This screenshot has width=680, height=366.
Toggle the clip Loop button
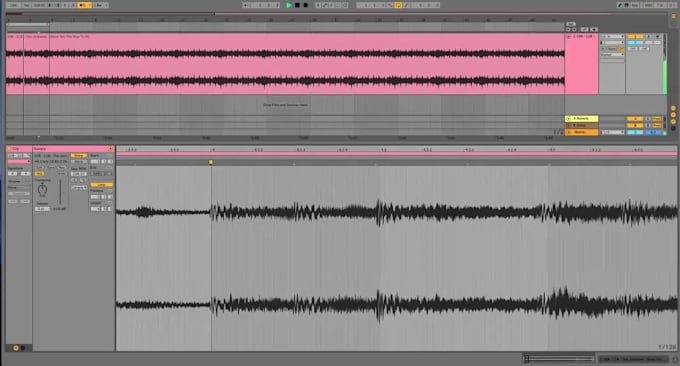[101, 185]
